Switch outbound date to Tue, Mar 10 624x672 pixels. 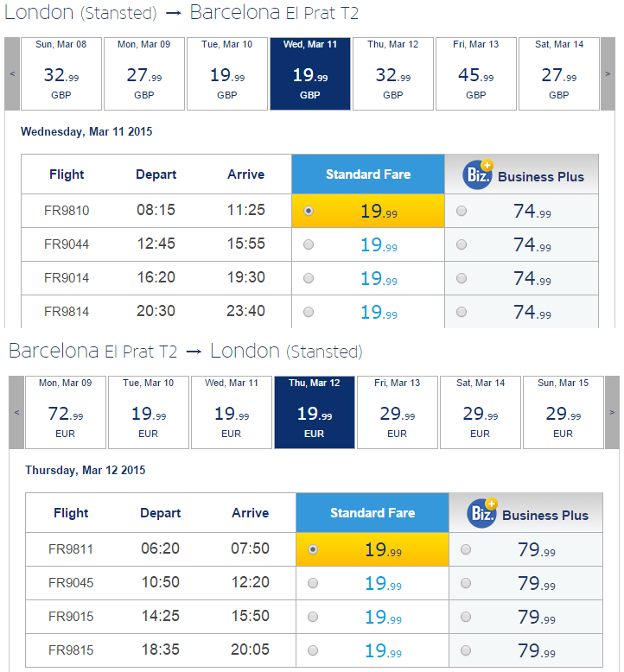pos(227,73)
